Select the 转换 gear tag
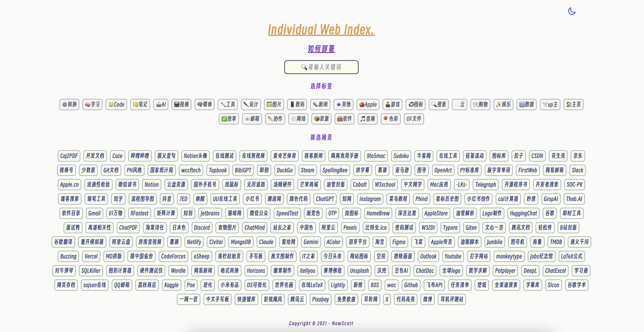 click(69, 105)
